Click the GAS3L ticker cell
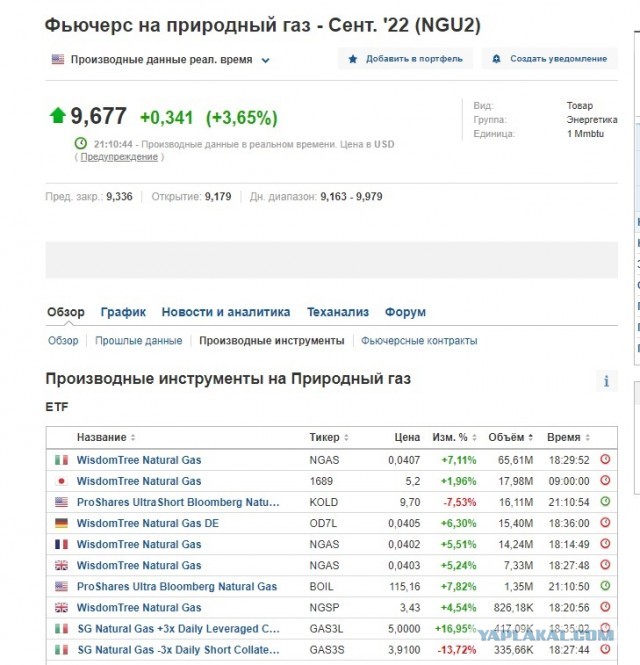 pos(326,629)
